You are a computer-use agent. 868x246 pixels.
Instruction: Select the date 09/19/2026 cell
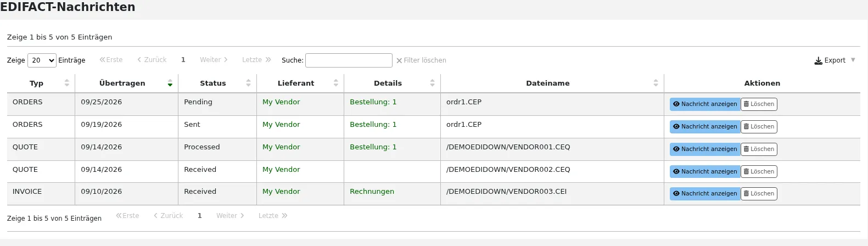[x=126, y=127]
